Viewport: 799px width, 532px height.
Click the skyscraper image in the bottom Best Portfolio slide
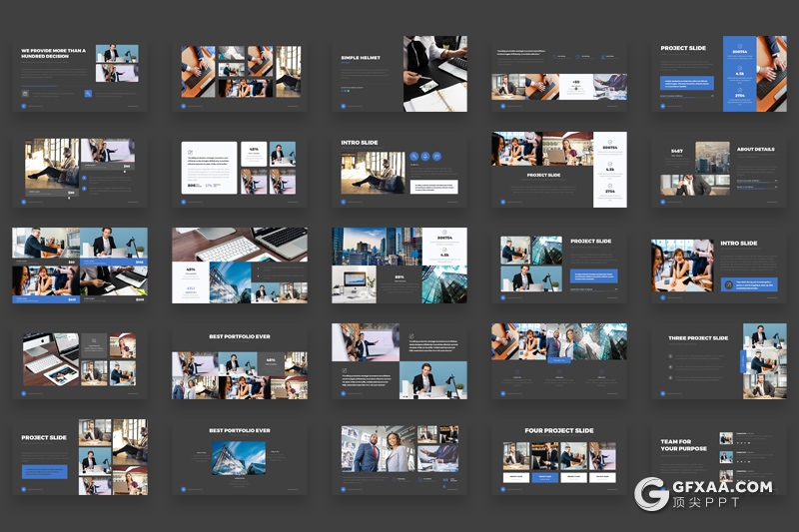tap(240, 457)
